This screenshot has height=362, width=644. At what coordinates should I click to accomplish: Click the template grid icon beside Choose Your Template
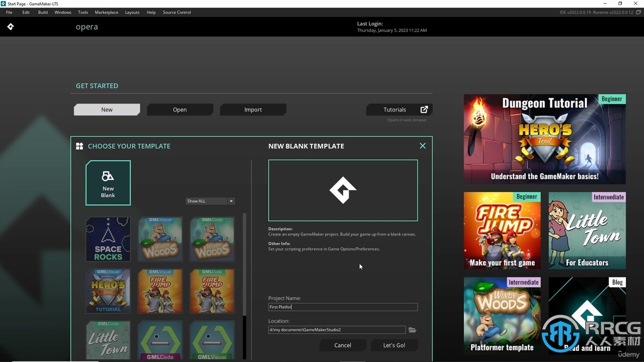coord(79,146)
